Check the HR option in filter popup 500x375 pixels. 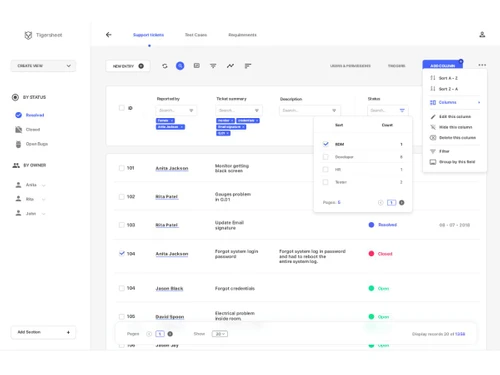point(326,169)
